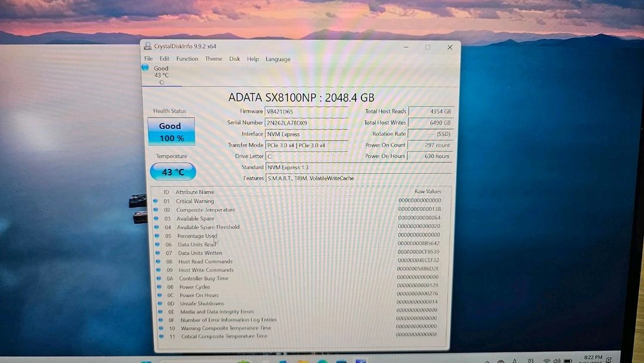The width and height of the screenshot is (644, 363).
Task: Click the Serial Number field
Action: [x=306, y=122]
